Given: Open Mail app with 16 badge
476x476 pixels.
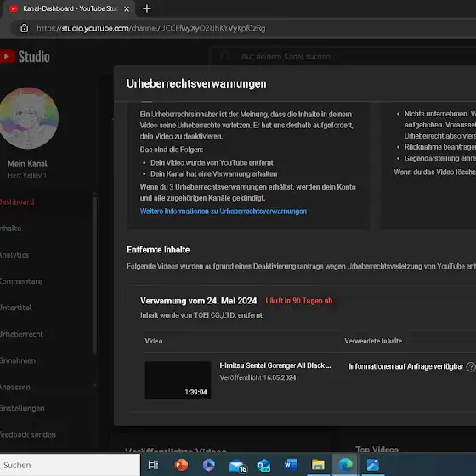Looking at the screenshot, I should coord(238,466).
